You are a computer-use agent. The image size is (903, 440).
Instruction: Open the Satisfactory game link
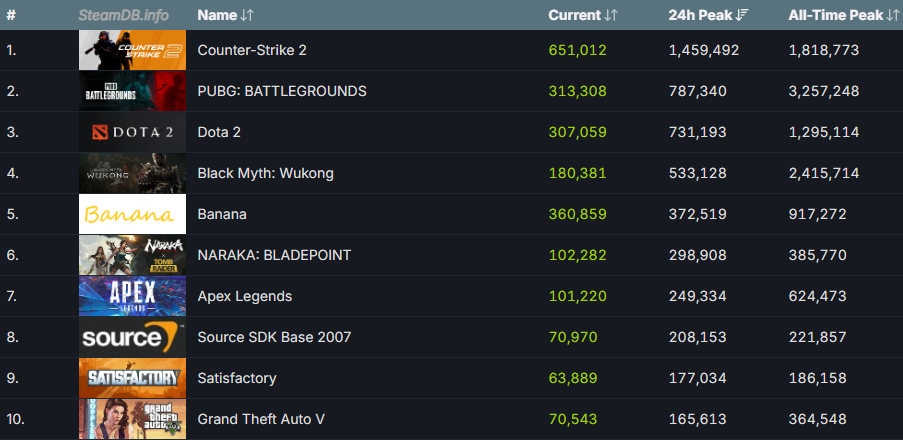coord(237,378)
